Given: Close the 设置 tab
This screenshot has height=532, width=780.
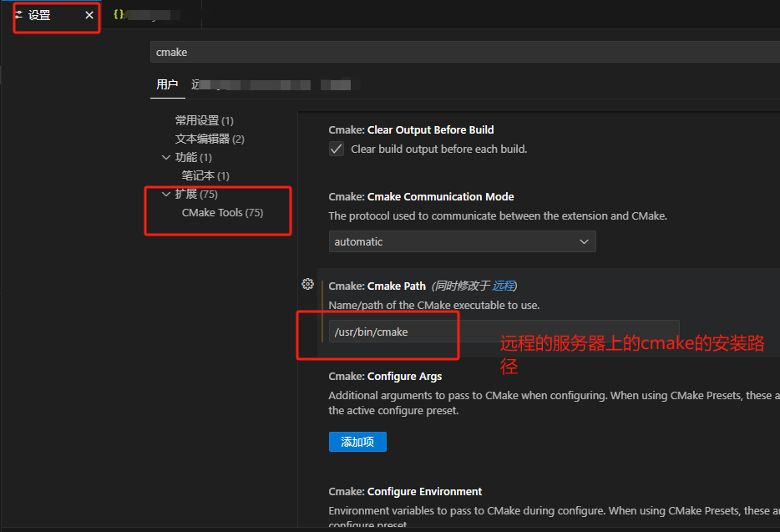Looking at the screenshot, I should pyautogui.click(x=89, y=15).
